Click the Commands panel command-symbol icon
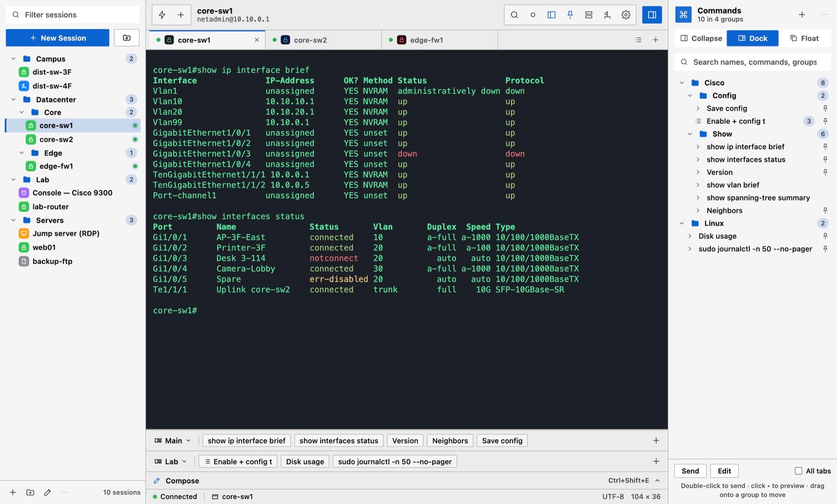Image resolution: width=837 pixels, height=504 pixels. click(x=683, y=15)
